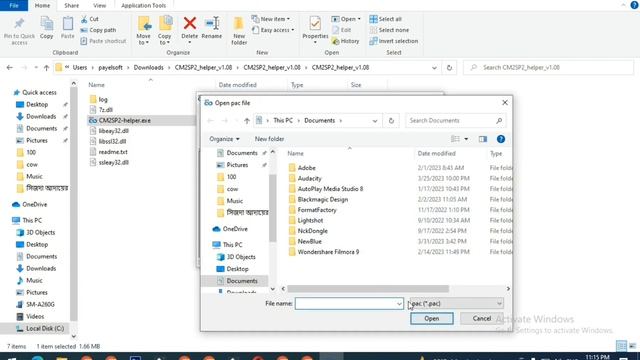Expand the New item dropdown
The image size is (640, 360).
pyautogui.click(x=271, y=19)
